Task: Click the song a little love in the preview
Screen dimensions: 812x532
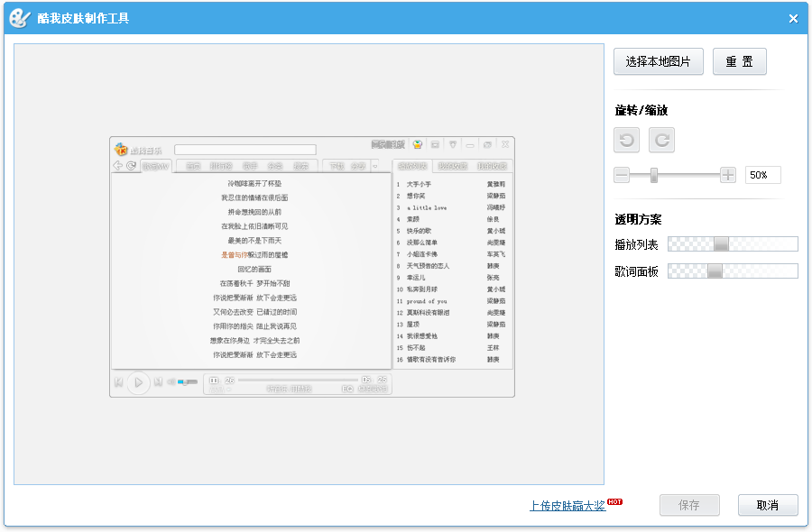Action: pos(427,207)
